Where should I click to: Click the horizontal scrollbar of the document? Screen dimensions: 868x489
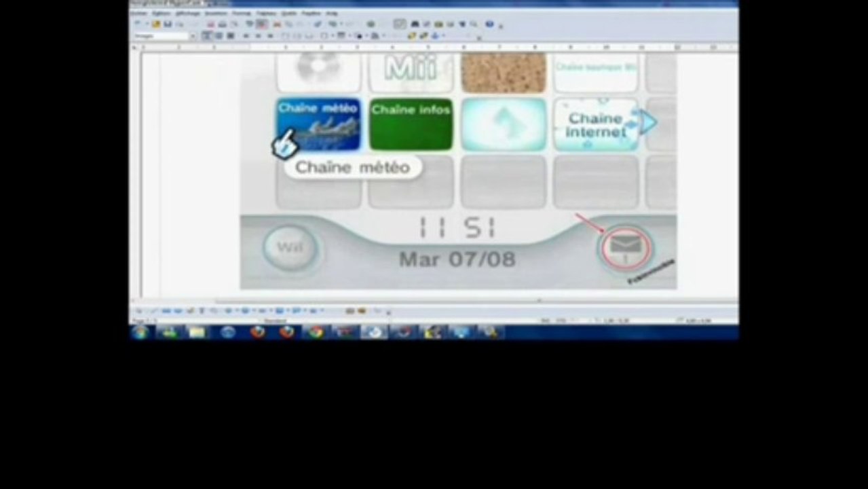(x=434, y=300)
